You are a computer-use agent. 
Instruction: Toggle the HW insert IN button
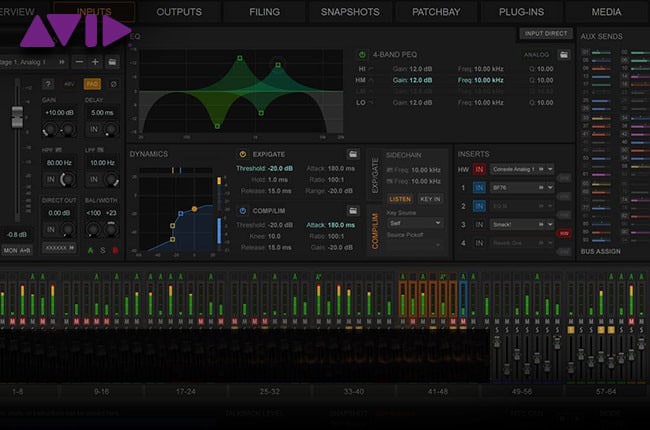[x=479, y=169]
